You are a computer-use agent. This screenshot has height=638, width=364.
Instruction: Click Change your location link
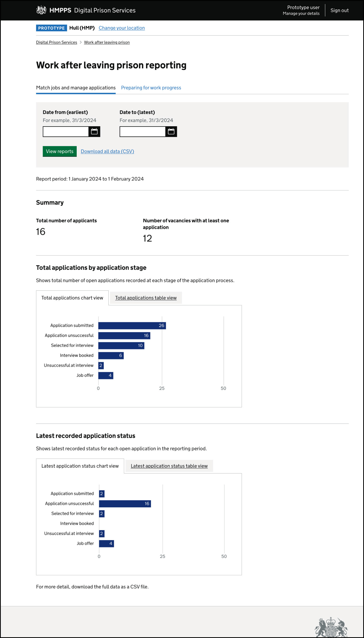[x=122, y=28]
